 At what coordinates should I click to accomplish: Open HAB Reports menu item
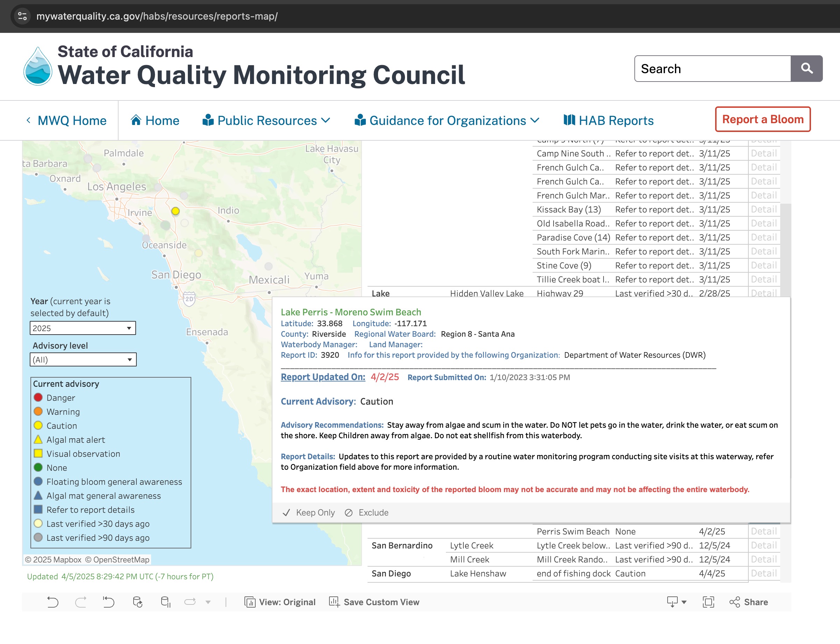pyautogui.click(x=608, y=121)
